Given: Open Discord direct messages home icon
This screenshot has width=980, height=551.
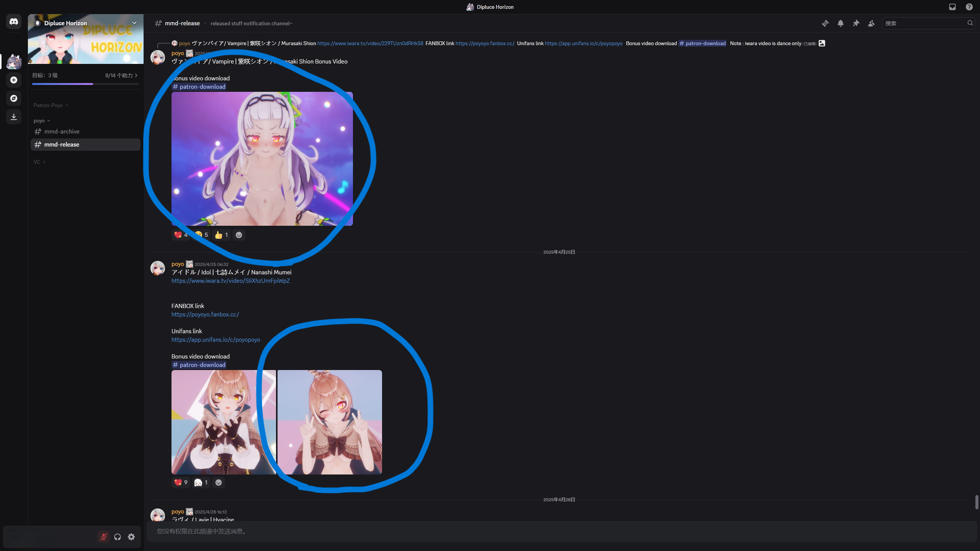Looking at the screenshot, I should pos(14,22).
